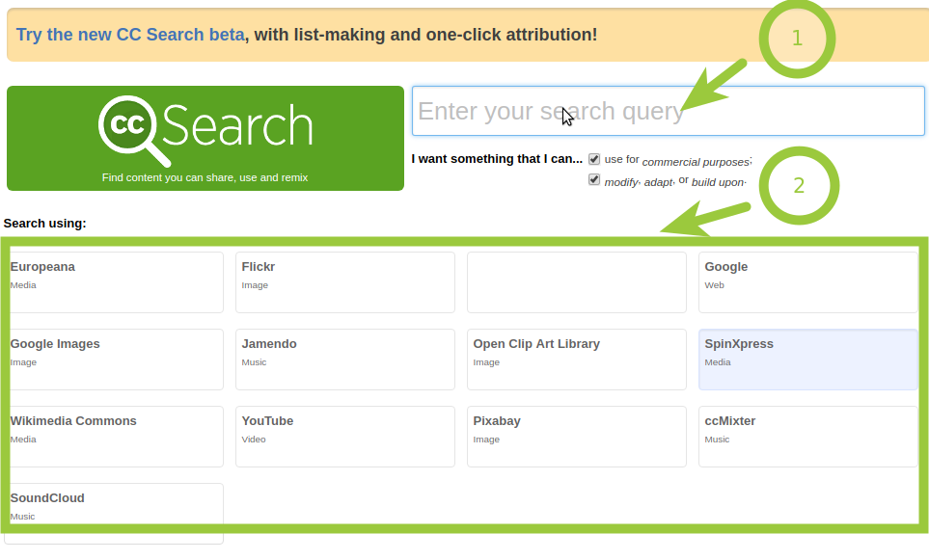Focus the 'Enter your search query' field
Image resolution: width=929 pixels, height=560 pixels.
pos(669,111)
